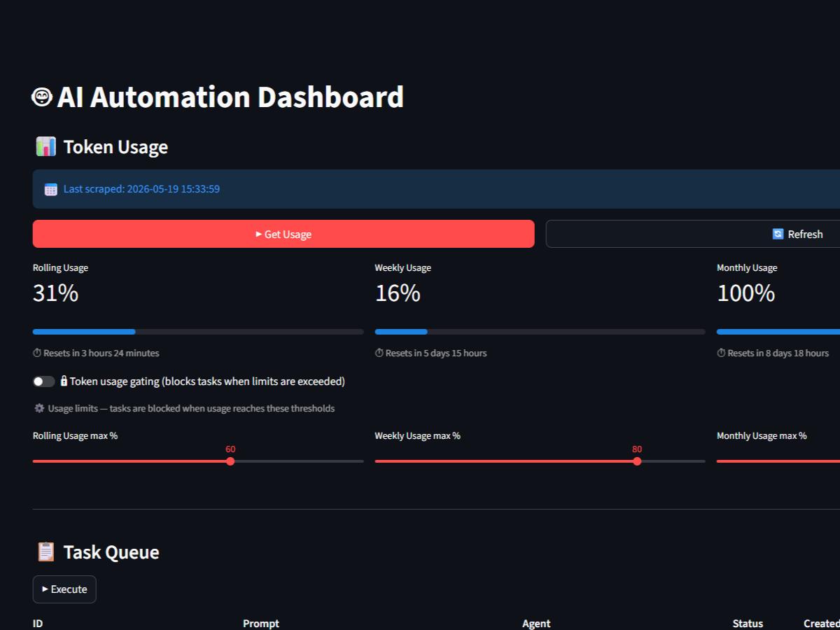Click the refresh arrows icon on Refresh button
The width and height of the screenshot is (840, 630).
click(x=778, y=234)
